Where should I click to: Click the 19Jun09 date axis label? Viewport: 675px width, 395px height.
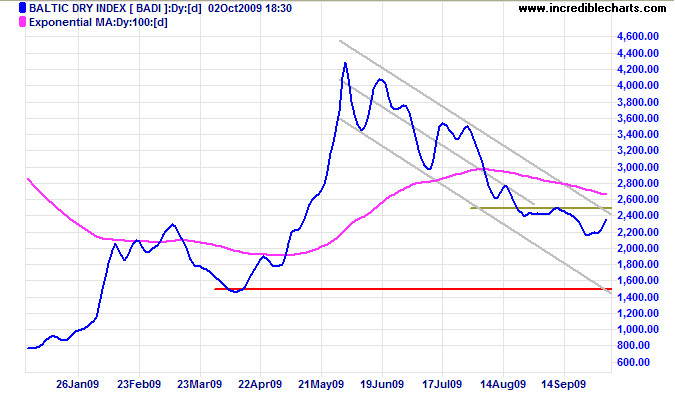382,384
